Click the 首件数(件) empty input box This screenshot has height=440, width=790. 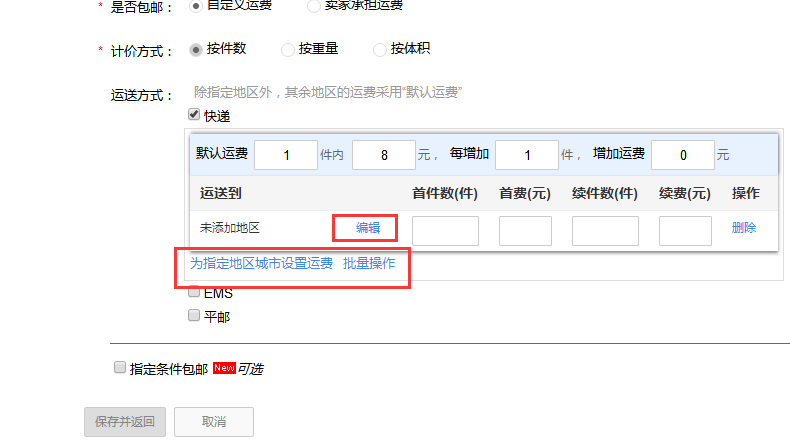pos(445,231)
